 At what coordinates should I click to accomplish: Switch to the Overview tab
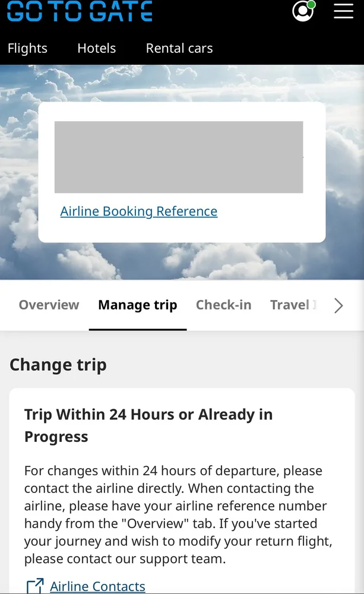pyautogui.click(x=49, y=305)
